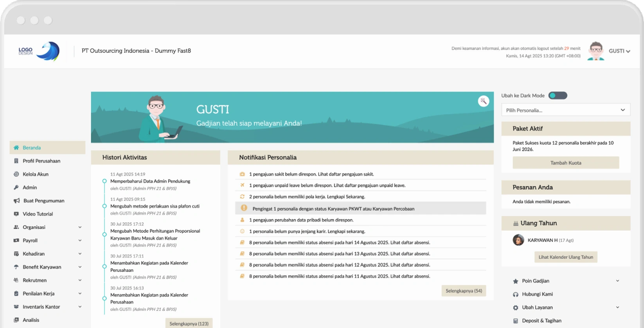Click the Analisis chart icon in sidebar
The width and height of the screenshot is (644, 328).
pyautogui.click(x=16, y=320)
